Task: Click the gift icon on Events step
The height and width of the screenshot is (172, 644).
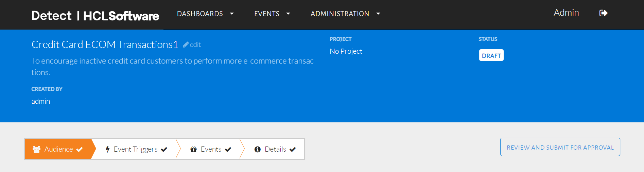Action: [194, 149]
